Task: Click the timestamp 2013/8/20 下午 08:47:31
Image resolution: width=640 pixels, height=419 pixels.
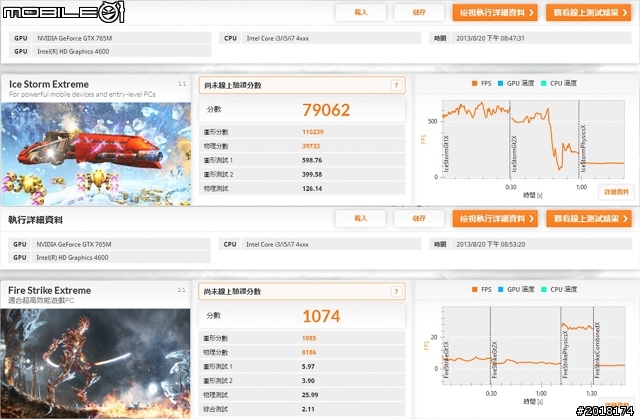Action: click(x=490, y=38)
